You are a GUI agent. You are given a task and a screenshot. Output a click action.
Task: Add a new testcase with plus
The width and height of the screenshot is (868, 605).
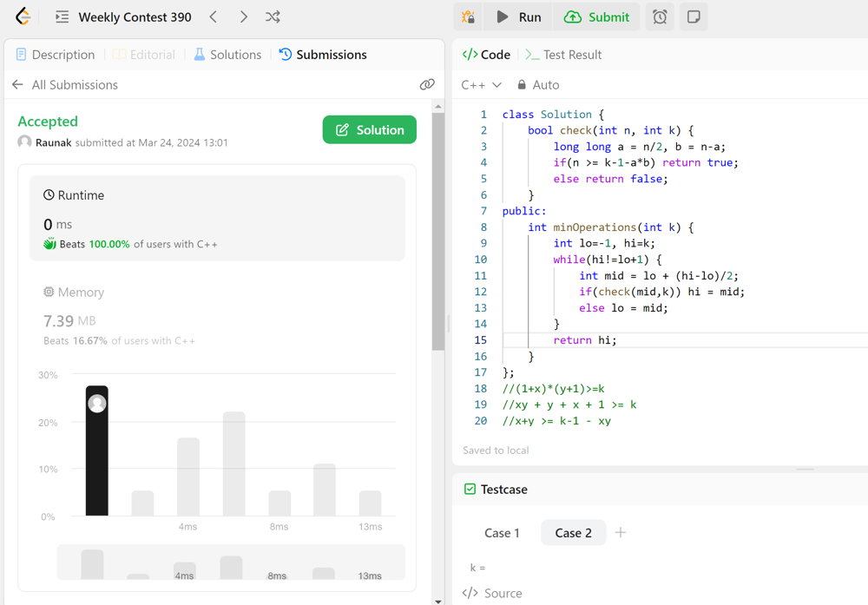(x=621, y=532)
